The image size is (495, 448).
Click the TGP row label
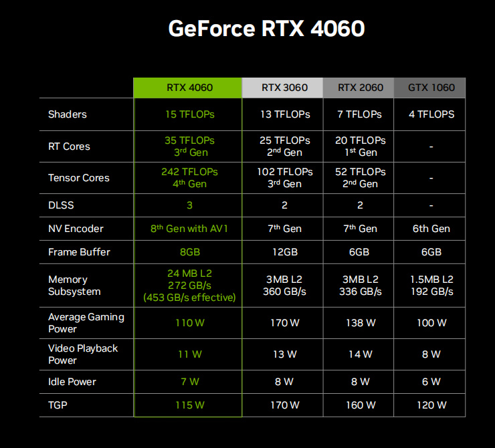(58, 405)
